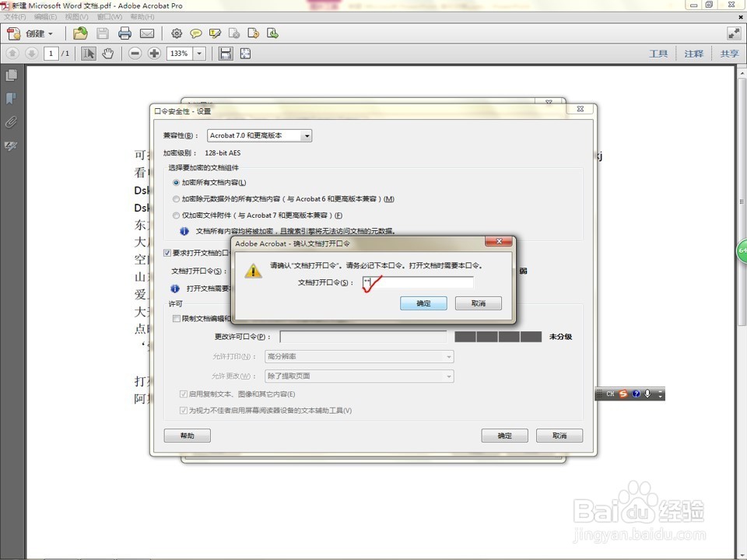
Task: Zoom out with the minus icon
Action: [135, 54]
